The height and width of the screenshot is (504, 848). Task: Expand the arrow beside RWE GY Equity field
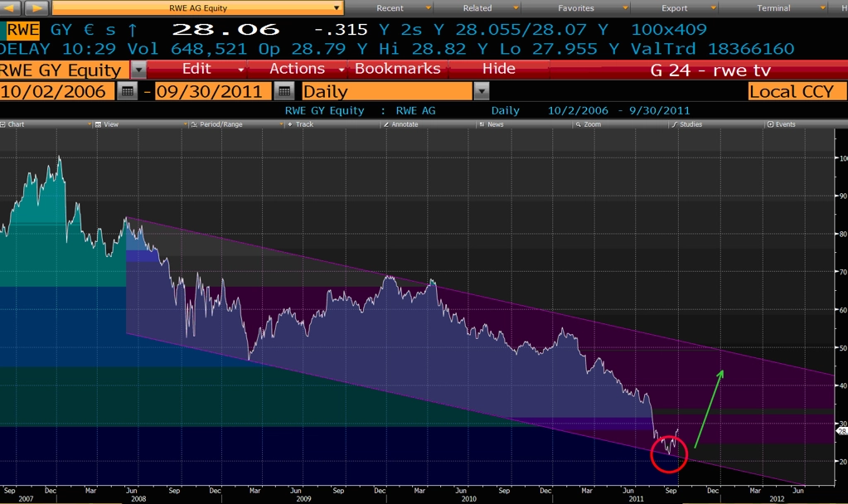point(139,70)
